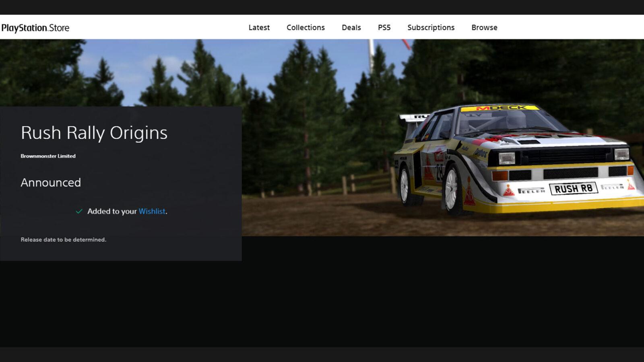
Task: Click the dark game info panel
Action: [x=121, y=257]
